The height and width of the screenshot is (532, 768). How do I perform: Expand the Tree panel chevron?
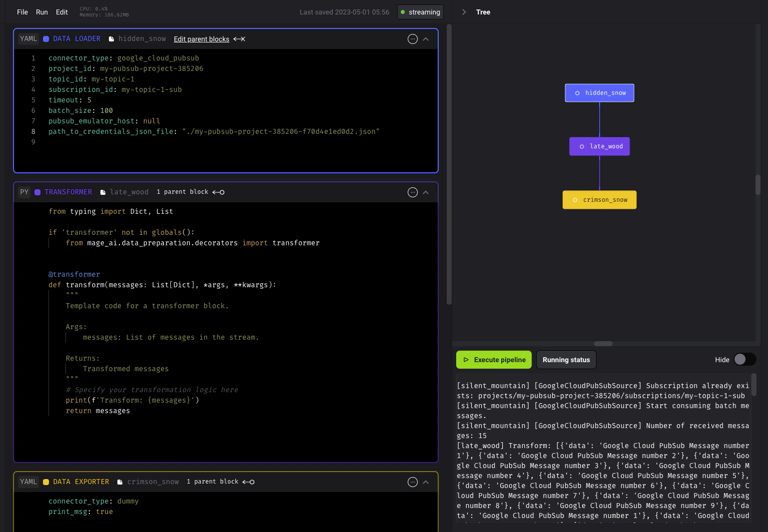pyautogui.click(x=464, y=12)
